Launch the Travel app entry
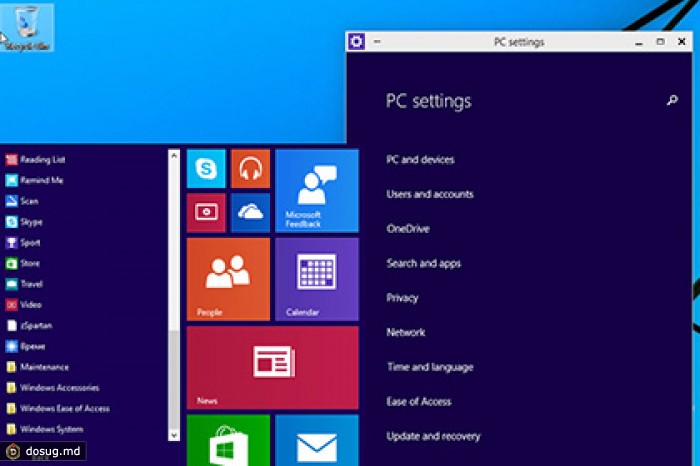700x466 pixels. click(x=24, y=284)
